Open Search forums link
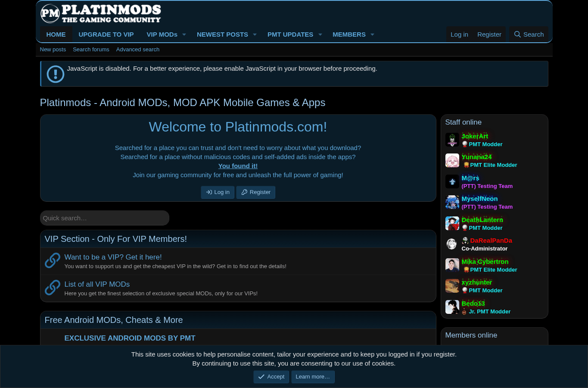 point(91,50)
